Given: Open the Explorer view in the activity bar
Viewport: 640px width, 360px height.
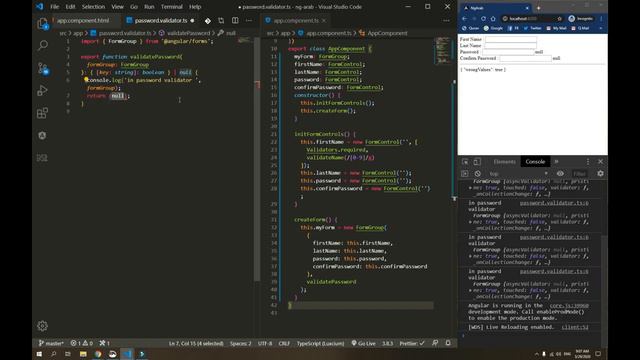Looking at the screenshot, I should 42,23.
